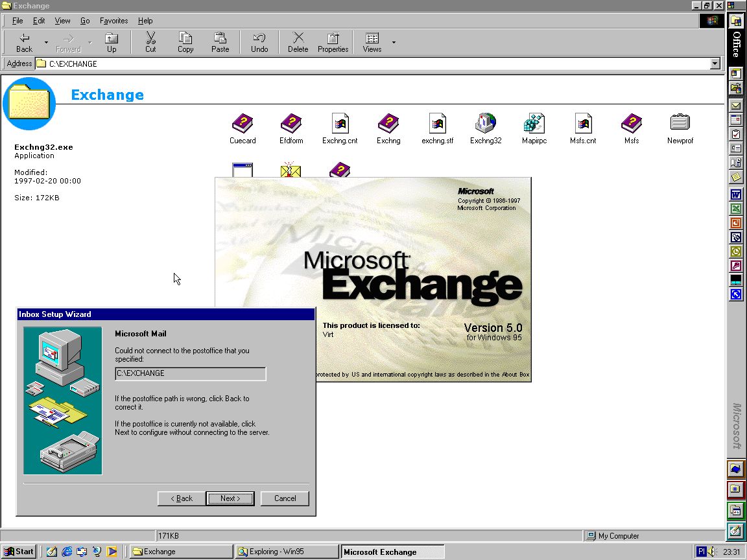Screen dimensions: 747x560
Task: Click New Contact card icon on Office bar
Action: [736, 148]
